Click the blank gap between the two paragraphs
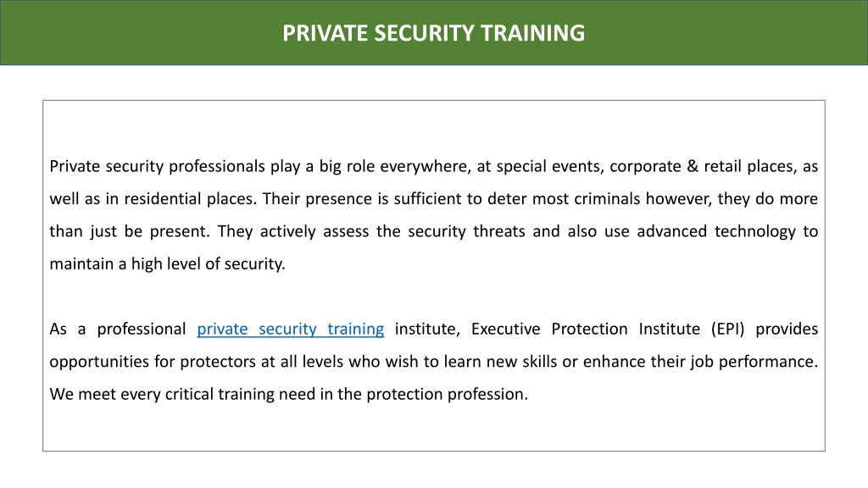This screenshot has width=868, height=488. pyautogui.click(x=433, y=297)
